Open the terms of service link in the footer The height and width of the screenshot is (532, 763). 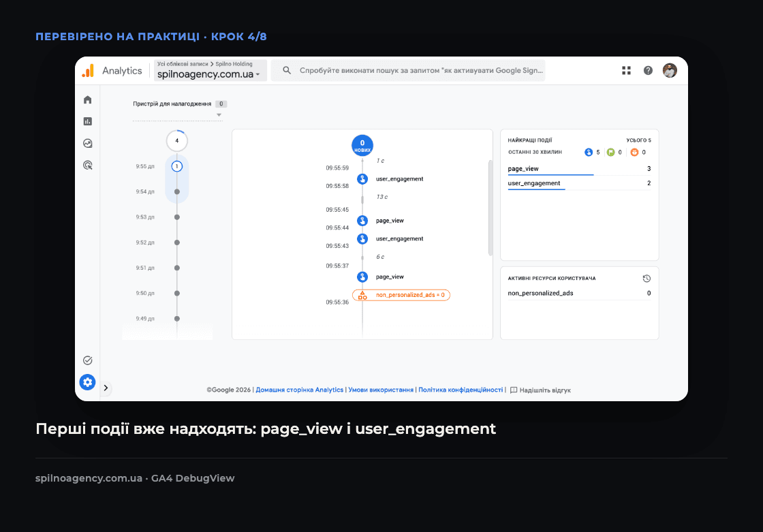(x=381, y=390)
